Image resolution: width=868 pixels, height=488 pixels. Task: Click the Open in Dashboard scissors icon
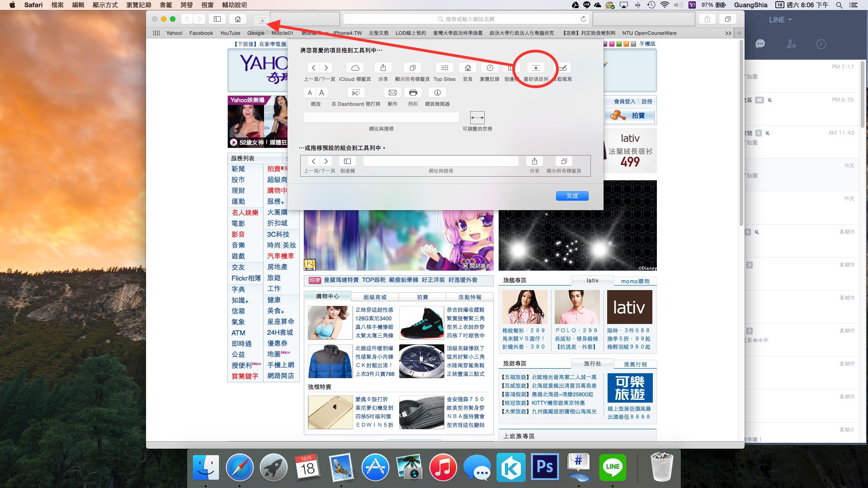(x=356, y=93)
